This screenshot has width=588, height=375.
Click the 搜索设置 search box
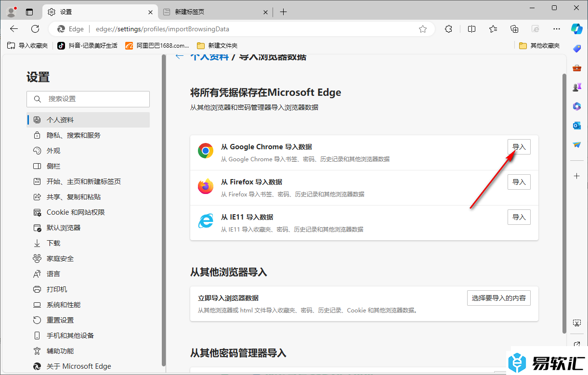pos(88,99)
